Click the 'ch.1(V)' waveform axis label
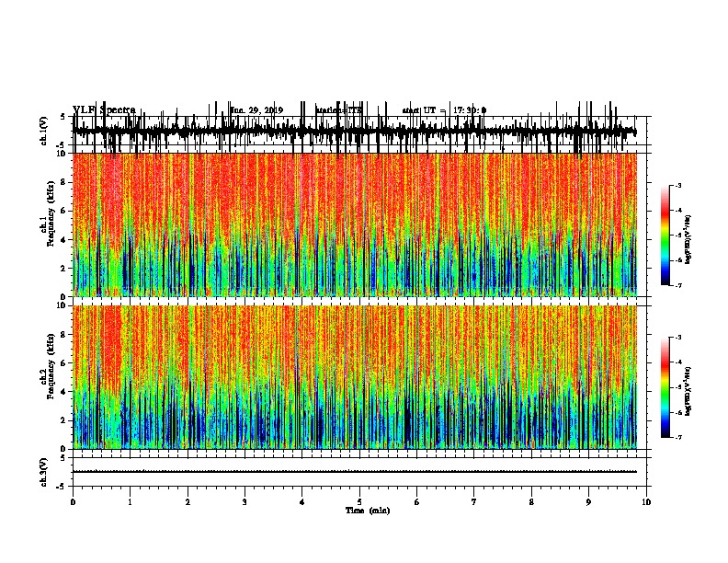The height and width of the screenshot is (563, 728). tap(43, 131)
